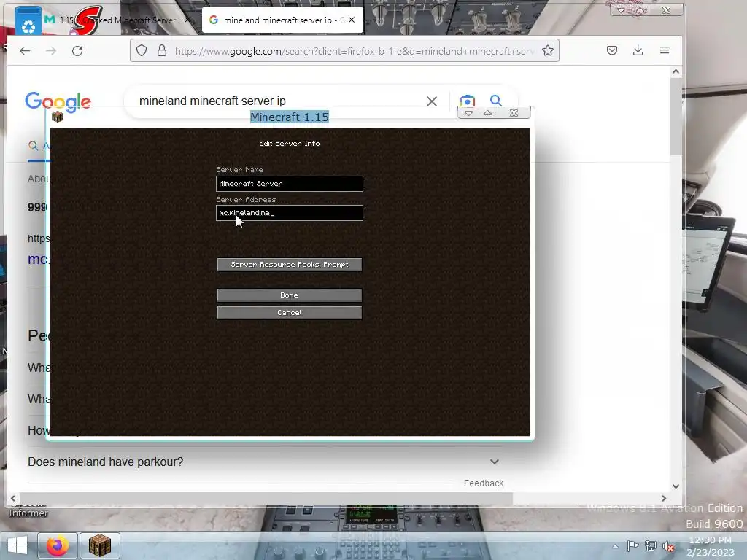Open the tracking protection shield icon

(x=142, y=50)
